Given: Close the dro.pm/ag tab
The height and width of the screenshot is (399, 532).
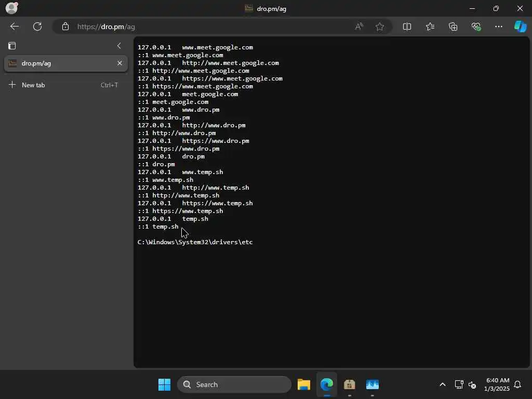Looking at the screenshot, I should pos(119,63).
